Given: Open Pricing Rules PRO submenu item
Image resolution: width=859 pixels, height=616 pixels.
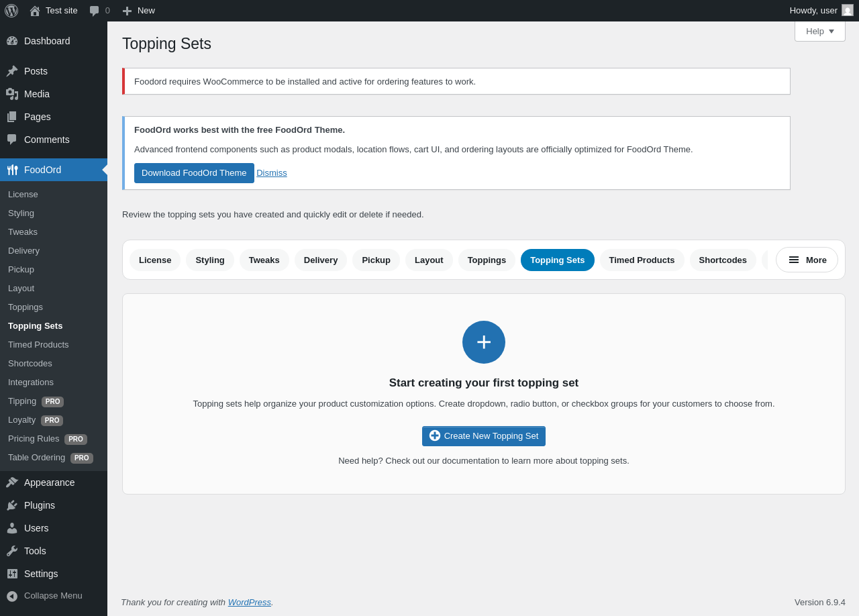Looking at the screenshot, I should tap(54, 439).
